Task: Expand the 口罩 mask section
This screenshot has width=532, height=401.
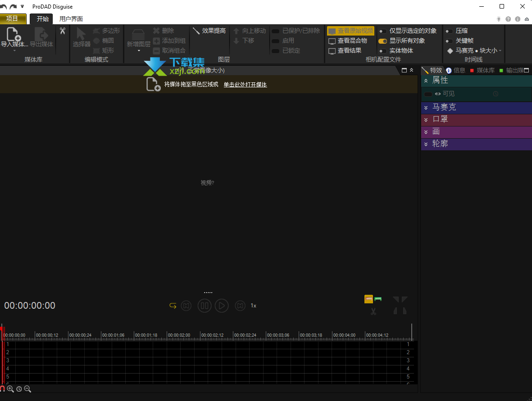Action: [426, 120]
